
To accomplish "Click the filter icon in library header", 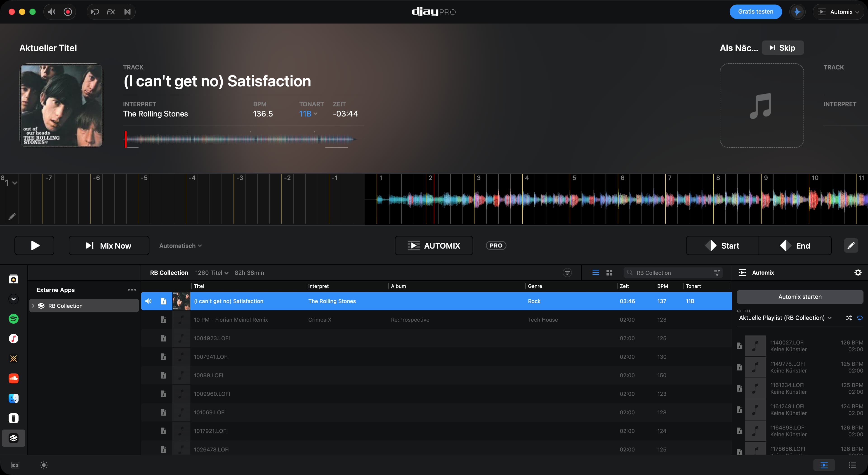I will click(567, 273).
